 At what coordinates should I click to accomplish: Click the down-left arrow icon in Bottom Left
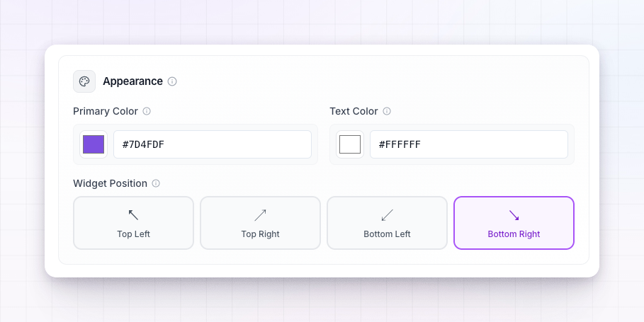click(x=388, y=215)
